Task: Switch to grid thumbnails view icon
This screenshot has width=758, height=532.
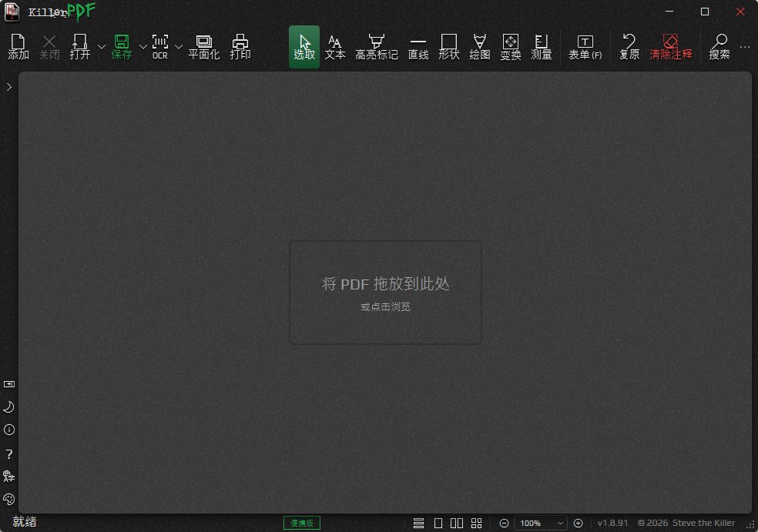Action: [477, 523]
